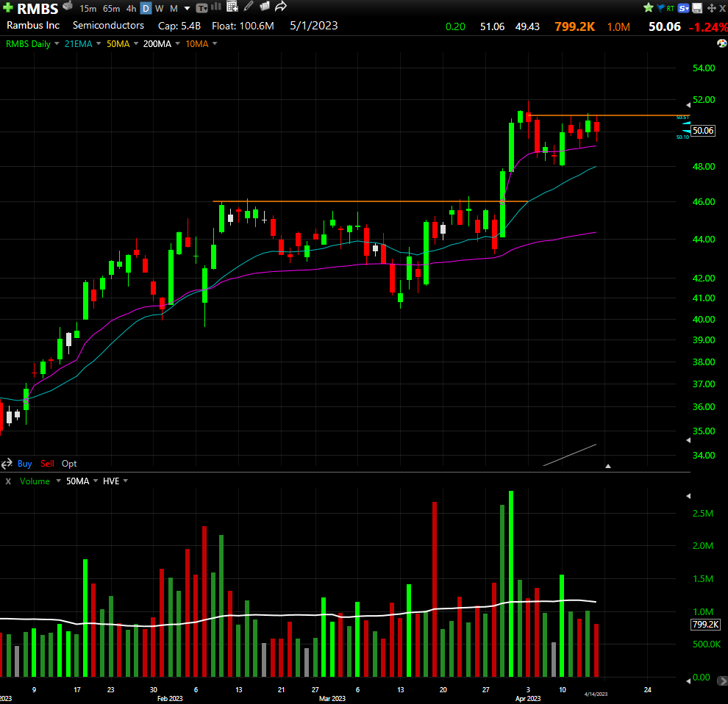This screenshot has height=704, width=728.
Task: Click the left arrow marker at 0.00 volume
Action: 688,680
